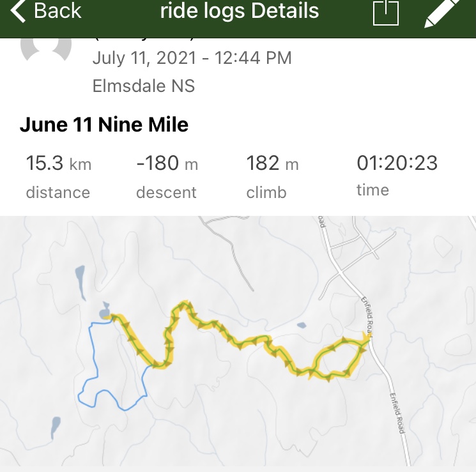Tap the July 11, 2021 timestamp
Viewport: 476px width, 472px height.
[x=192, y=58]
